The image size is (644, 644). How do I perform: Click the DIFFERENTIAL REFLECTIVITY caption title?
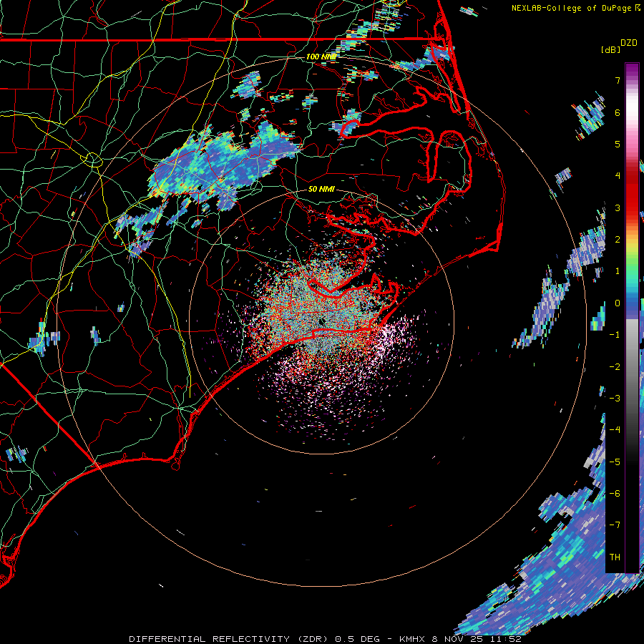point(209,639)
